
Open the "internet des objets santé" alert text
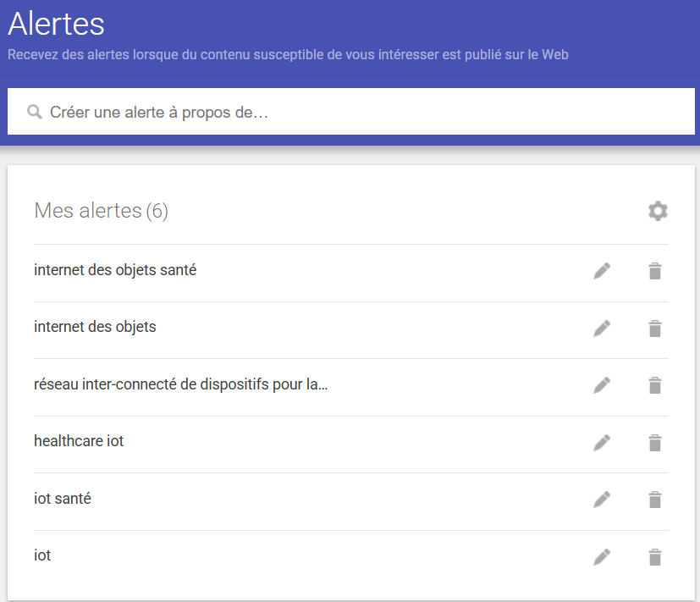click(x=115, y=270)
